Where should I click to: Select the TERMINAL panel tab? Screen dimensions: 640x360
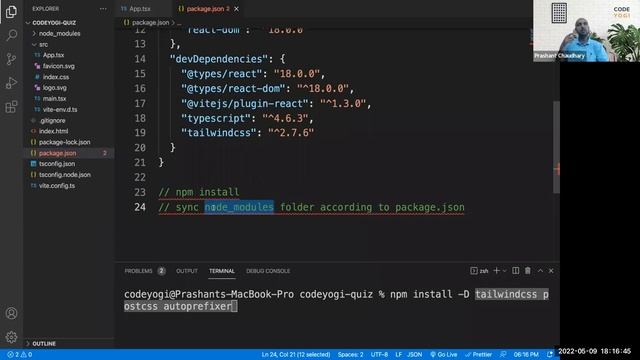click(222, 271)
